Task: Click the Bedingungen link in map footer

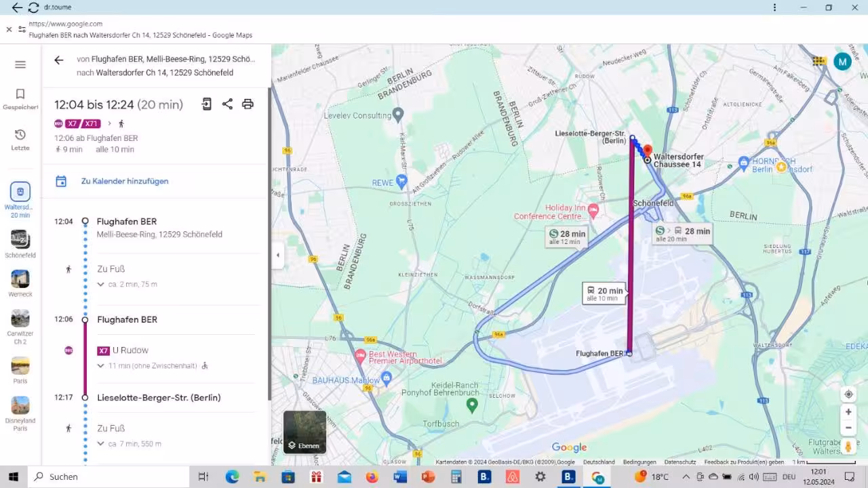Action: [639, 462]
